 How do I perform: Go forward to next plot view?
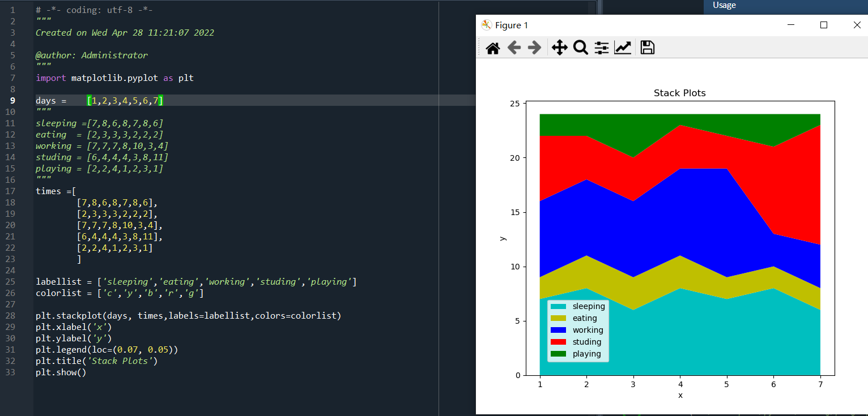tap(534, 48)
